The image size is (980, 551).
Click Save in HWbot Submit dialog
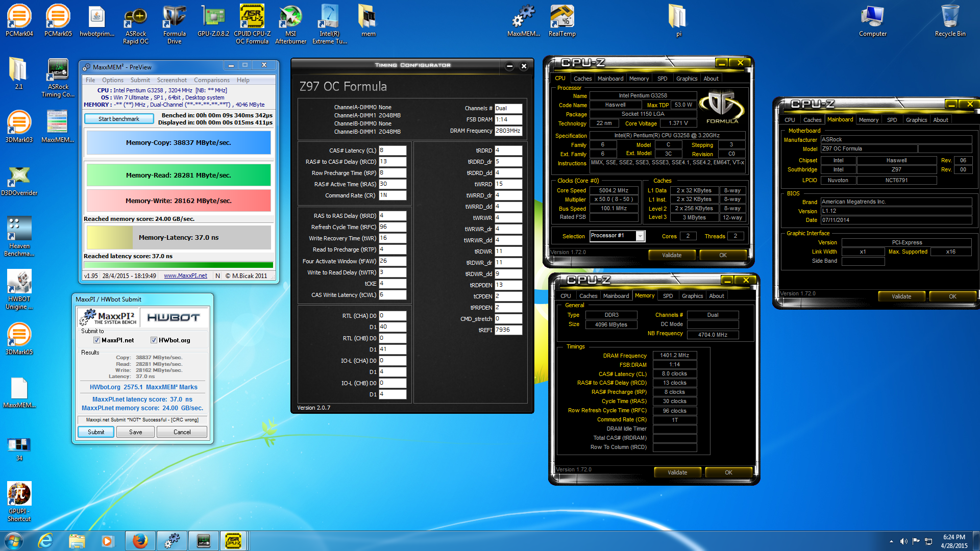pyautogui.click(x=136, y=432)
